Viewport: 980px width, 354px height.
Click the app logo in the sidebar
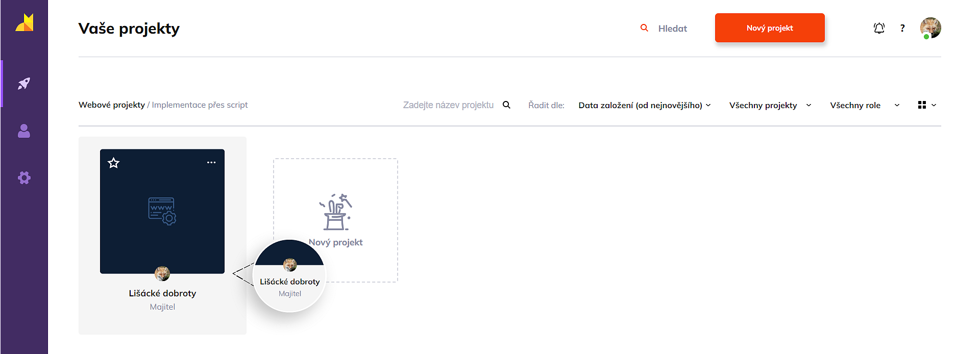click(24, 23)
